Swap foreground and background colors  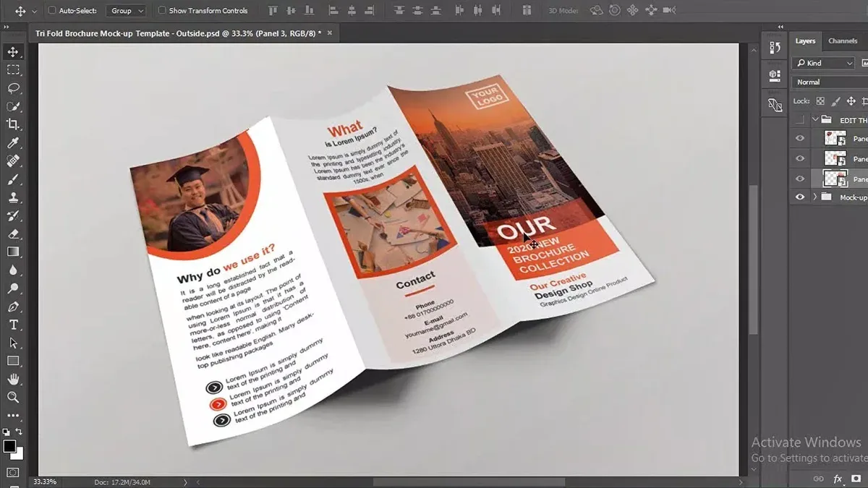(20, 432)
